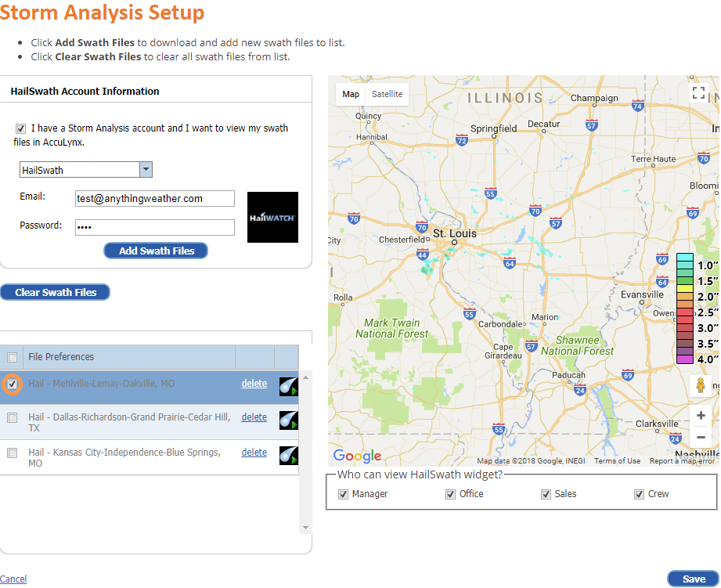Click Decatur label on the map

543,124
